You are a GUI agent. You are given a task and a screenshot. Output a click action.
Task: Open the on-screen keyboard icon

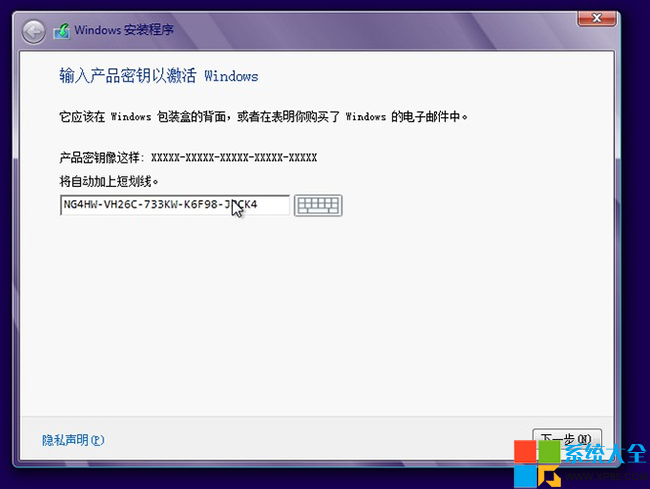(318, 206)
